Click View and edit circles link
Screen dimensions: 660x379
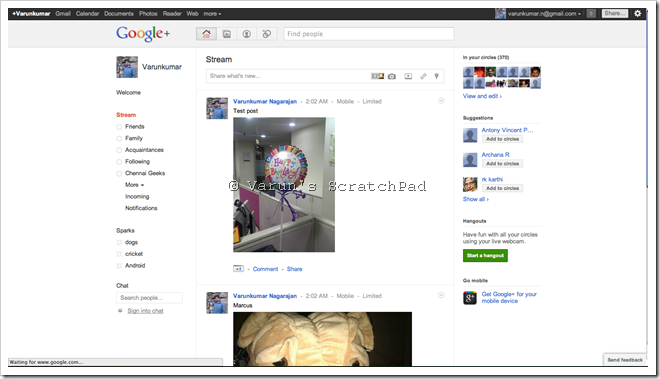pos(482,96)
